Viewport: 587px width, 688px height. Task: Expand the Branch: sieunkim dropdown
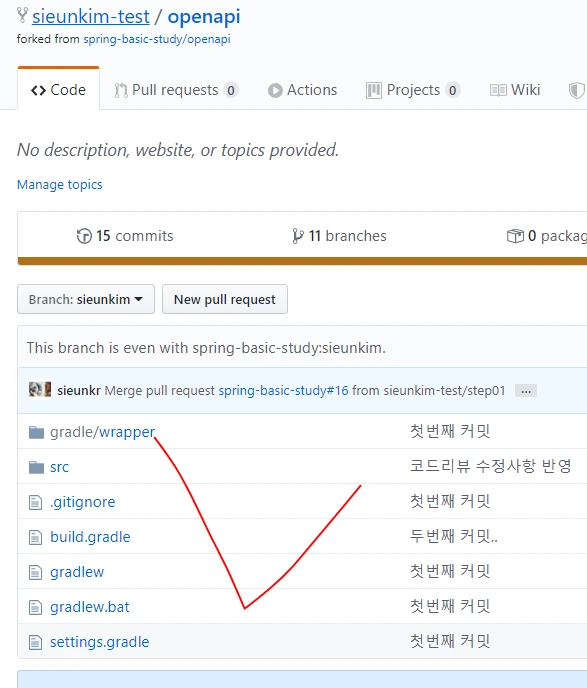[x=86, y=299]
